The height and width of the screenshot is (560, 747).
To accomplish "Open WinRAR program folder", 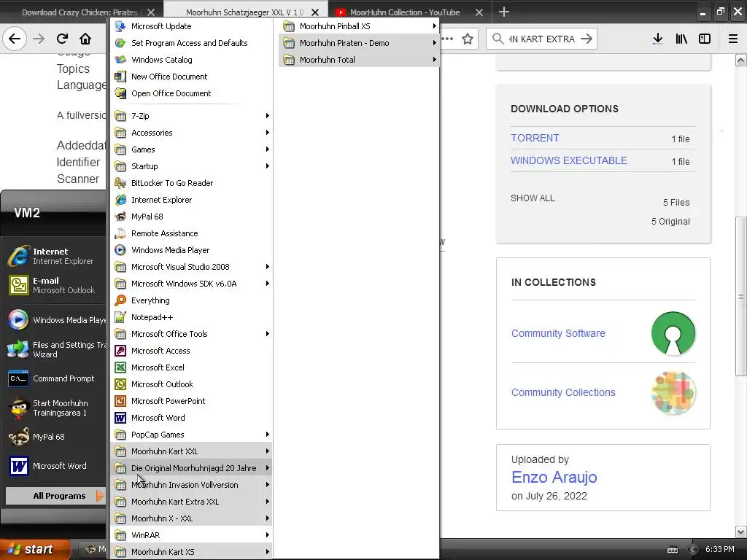I will pyautogui.click(x=191, y=535).
